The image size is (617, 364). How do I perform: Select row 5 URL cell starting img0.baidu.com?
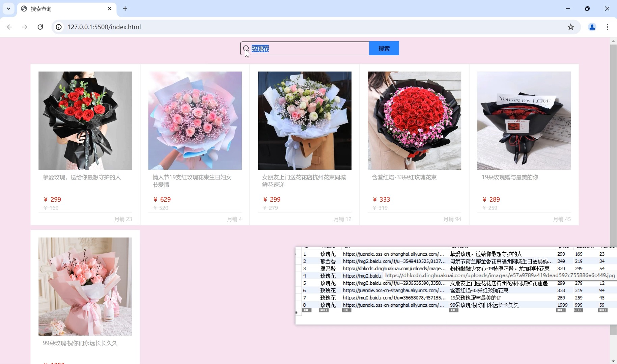point(394,283)
